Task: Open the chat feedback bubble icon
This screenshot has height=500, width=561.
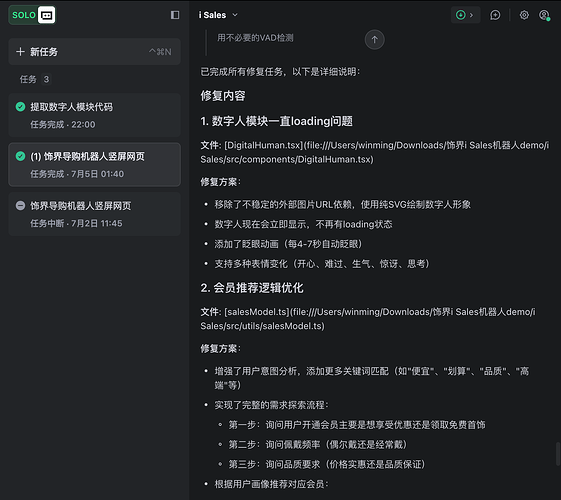Action: [495, 15]
